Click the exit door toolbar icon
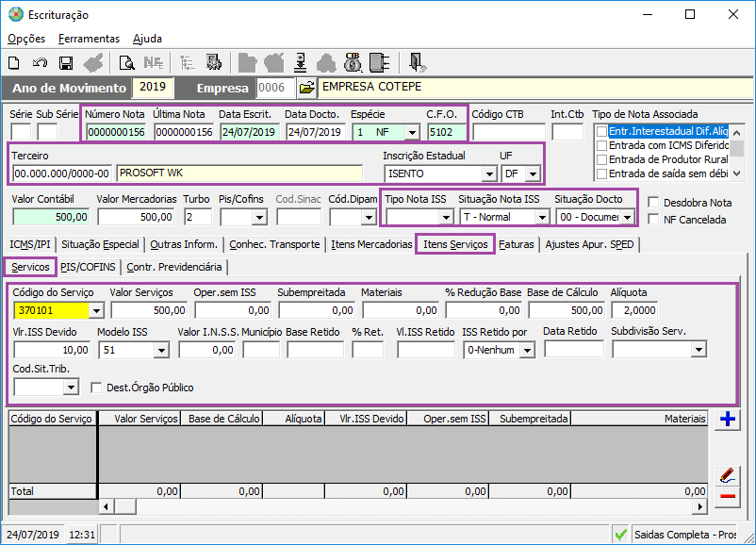Image resolution: width=756 pixels, height=545 pixels. 419,63
